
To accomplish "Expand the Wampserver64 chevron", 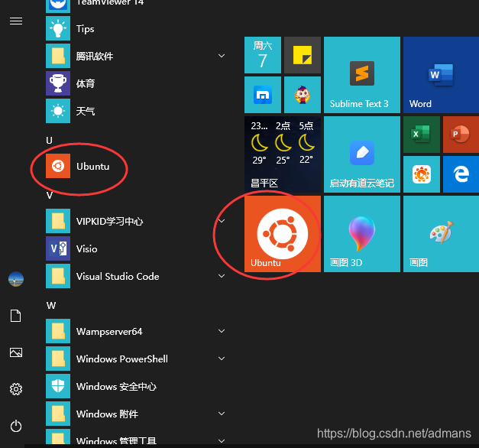I will pos(222,331).
